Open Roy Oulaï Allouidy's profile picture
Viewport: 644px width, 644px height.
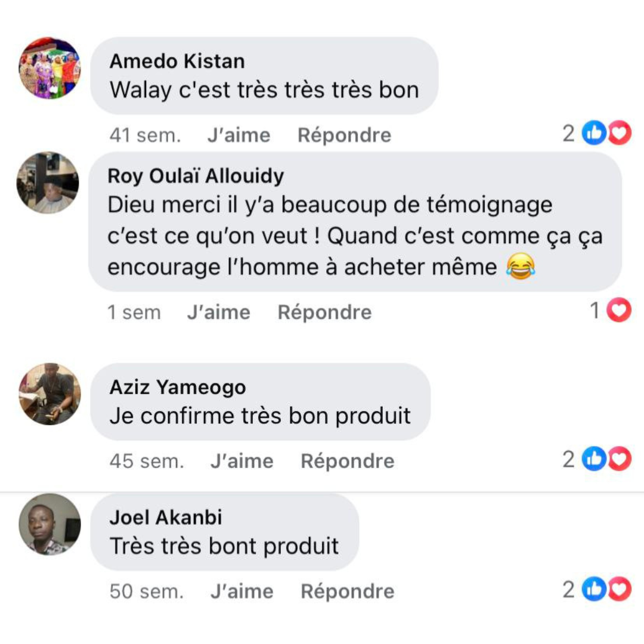tap(48, 182)
